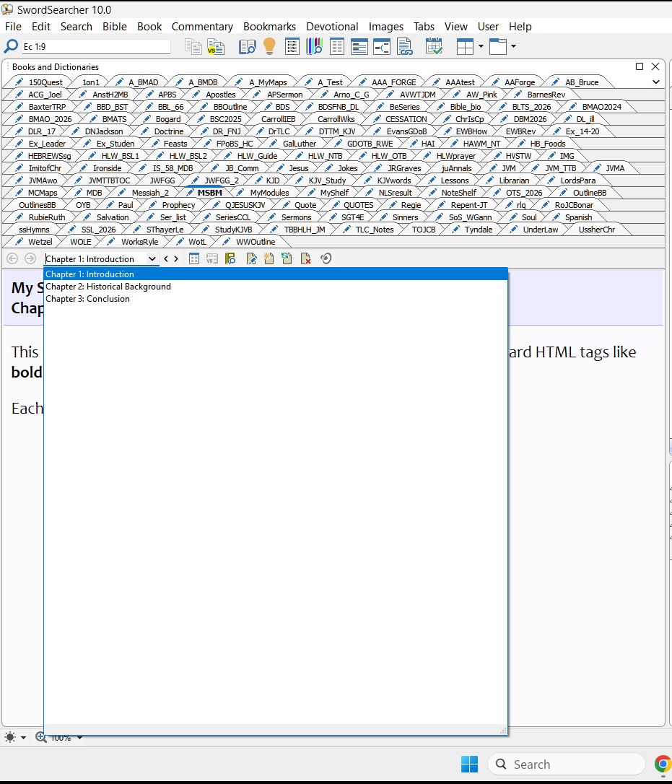
Task: Expand the book tabs overflow chevron
Action: (x=656, y=82)
